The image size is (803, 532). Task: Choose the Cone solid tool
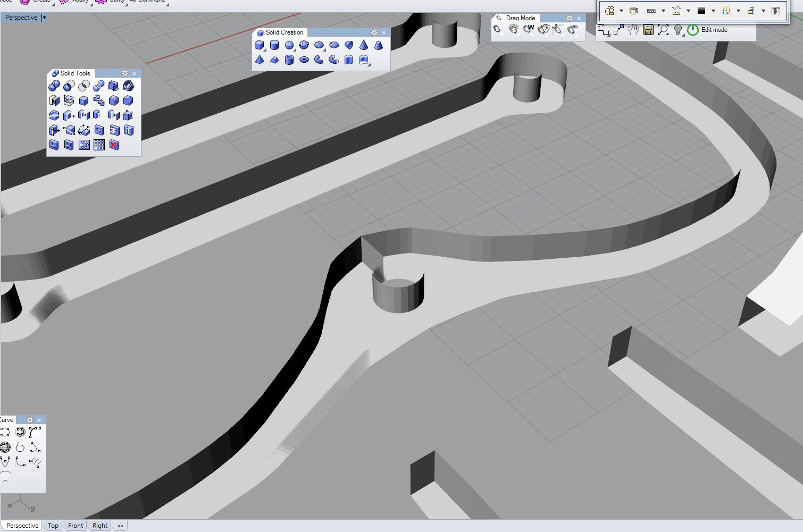[364, 45]
